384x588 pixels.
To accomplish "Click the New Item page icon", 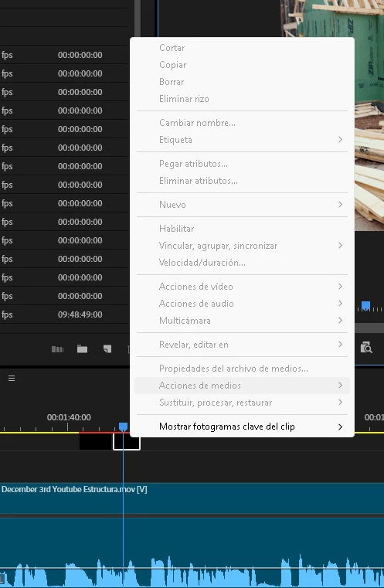I will tap(107, 349).
